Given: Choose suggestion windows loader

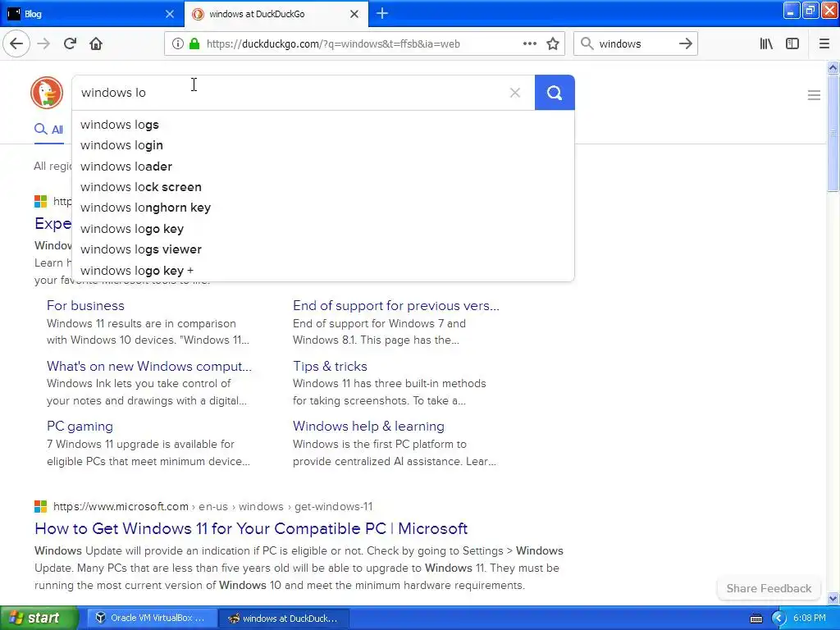Looking at the screenshot, I should coord(323,166).
